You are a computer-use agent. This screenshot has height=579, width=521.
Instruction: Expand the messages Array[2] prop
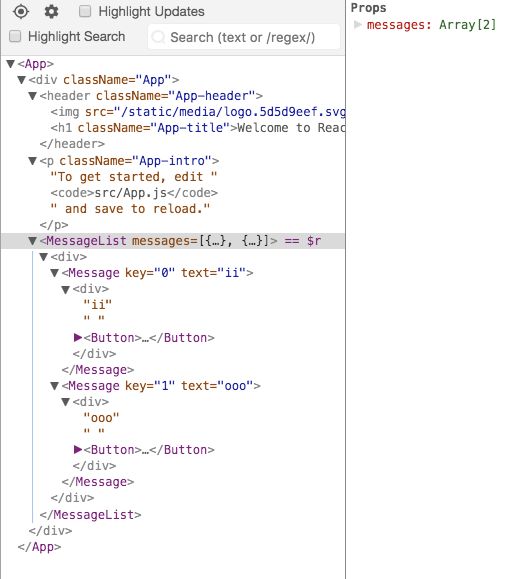[357, 25]
